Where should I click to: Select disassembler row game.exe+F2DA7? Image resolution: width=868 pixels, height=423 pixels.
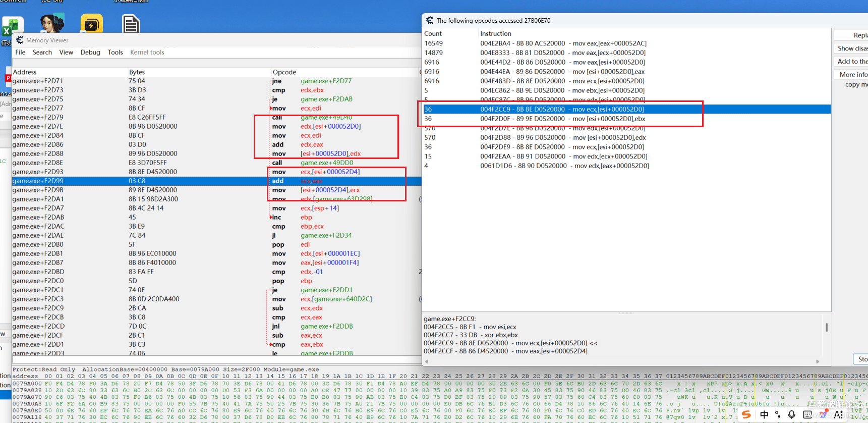(x=217, y=208)
